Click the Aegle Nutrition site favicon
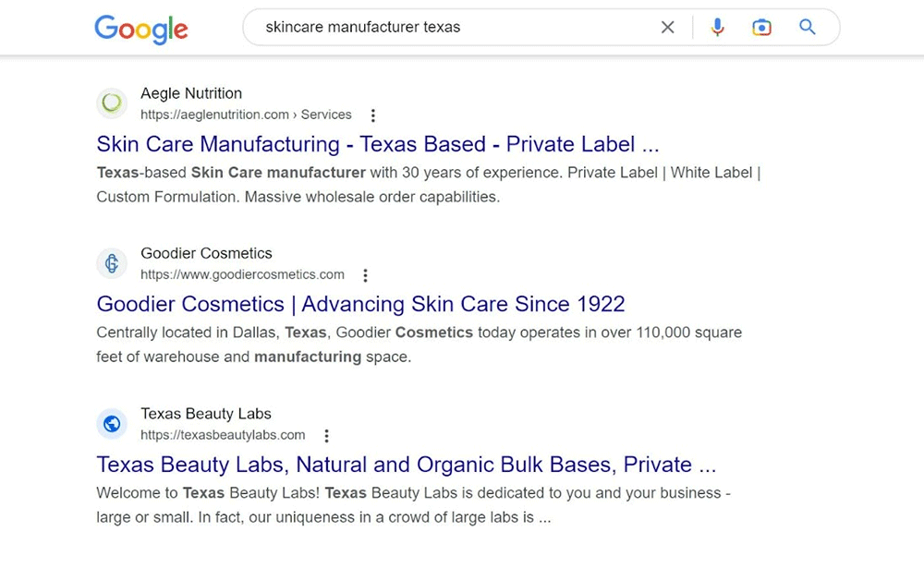Screen dimensions: 924x568 [112, 103]
